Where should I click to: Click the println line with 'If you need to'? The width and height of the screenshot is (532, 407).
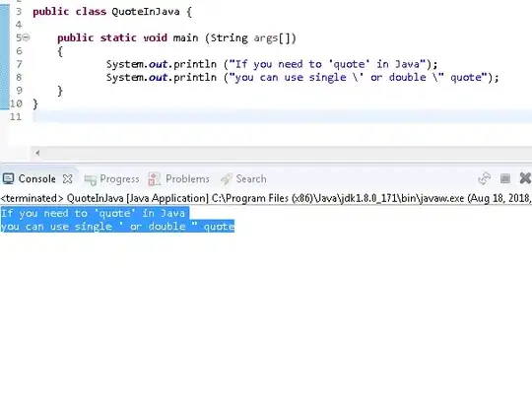pyautogui.click(x=272, y=64)
